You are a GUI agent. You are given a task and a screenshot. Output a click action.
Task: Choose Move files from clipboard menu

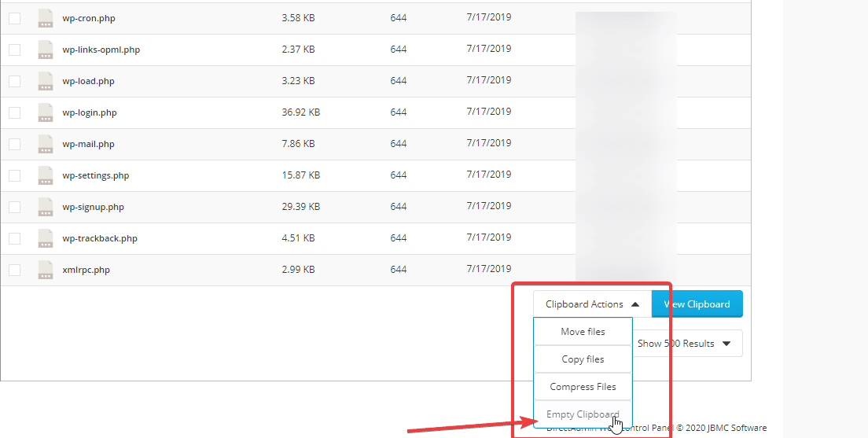583,332
